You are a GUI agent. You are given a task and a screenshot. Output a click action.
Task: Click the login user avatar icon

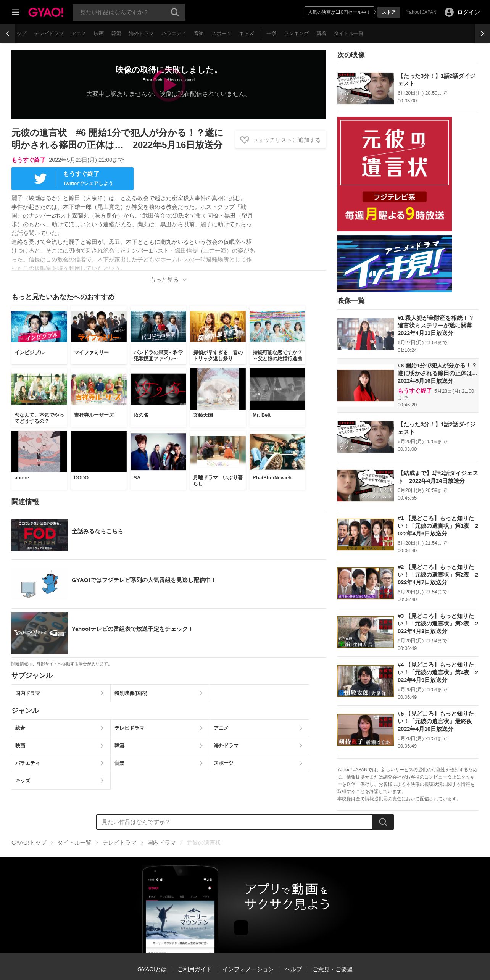click(x=449, y=12)
